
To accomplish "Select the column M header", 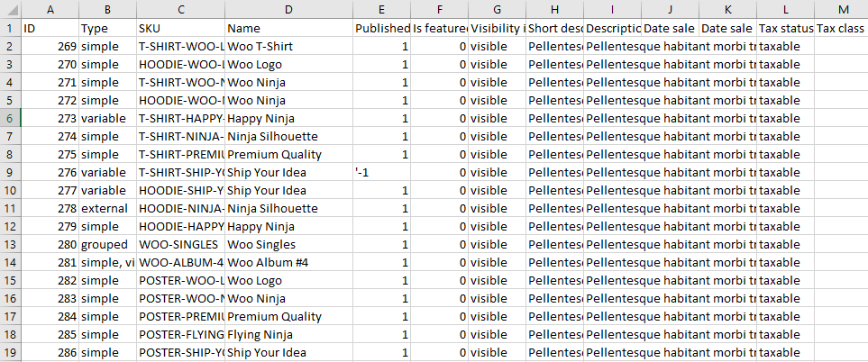I will [x=841, y=9].
